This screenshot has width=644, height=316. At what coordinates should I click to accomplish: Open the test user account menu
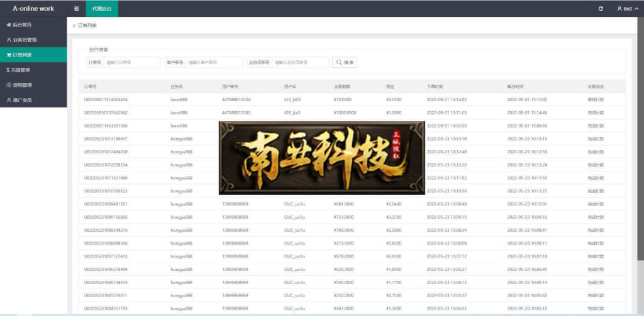(x=628, y=9)
